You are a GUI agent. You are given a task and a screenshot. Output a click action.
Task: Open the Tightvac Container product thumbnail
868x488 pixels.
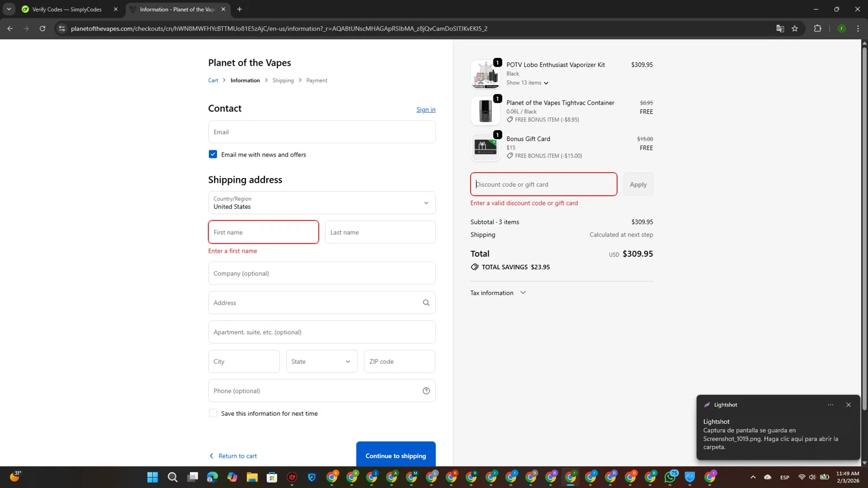(x=486, y=110)
